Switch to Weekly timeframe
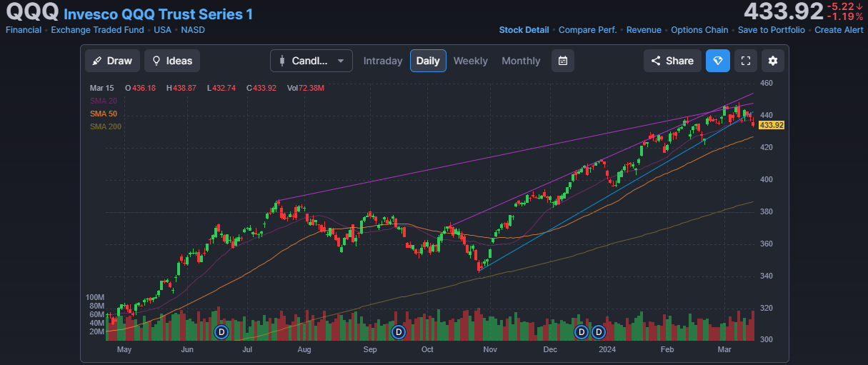The height and width of the screenshot is (365, 868). pos(471,61)
